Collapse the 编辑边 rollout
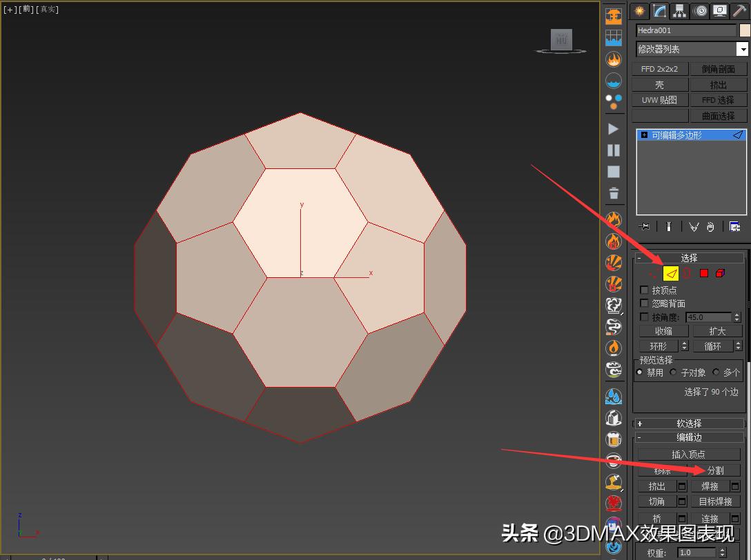The height and width of the screenshot is (560, 751). pyautogui.click(x=689, y=437)
